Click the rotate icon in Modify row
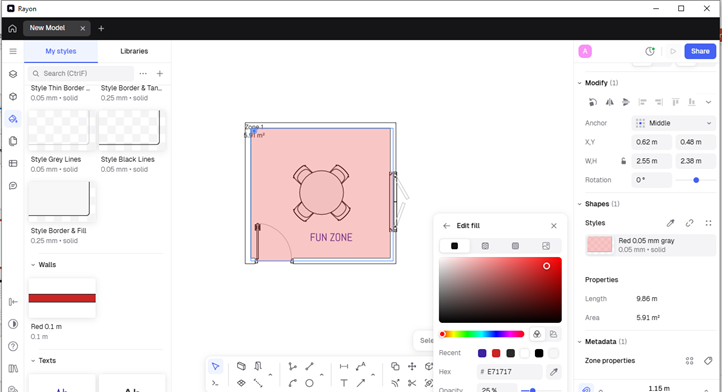The image size is (722, 392). 593,102
